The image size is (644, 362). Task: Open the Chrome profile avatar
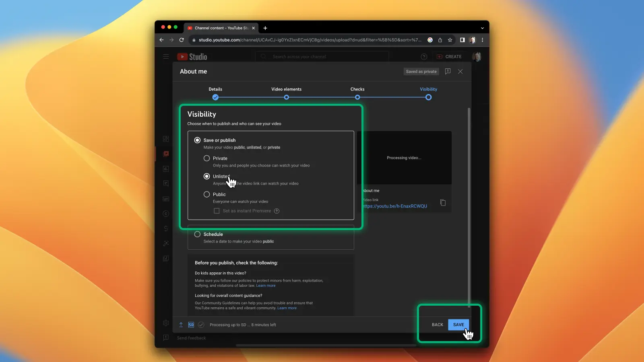(x=473, y=40)
